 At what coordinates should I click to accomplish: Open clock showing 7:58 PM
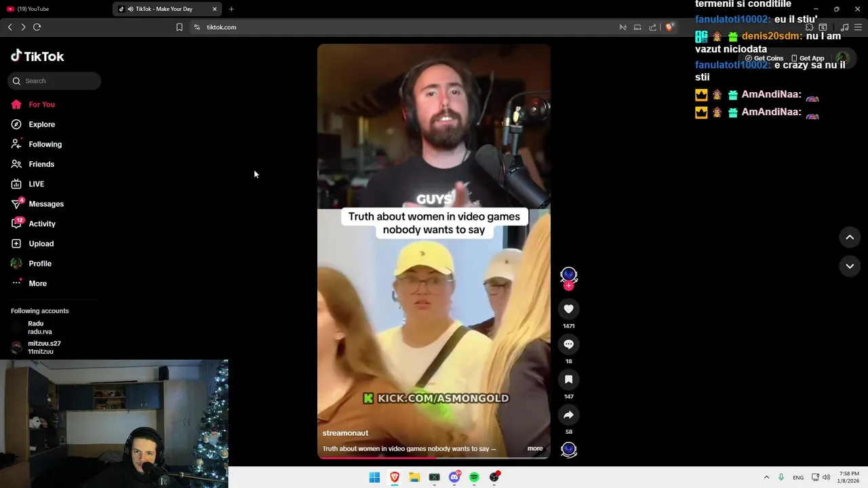(849, 477)
